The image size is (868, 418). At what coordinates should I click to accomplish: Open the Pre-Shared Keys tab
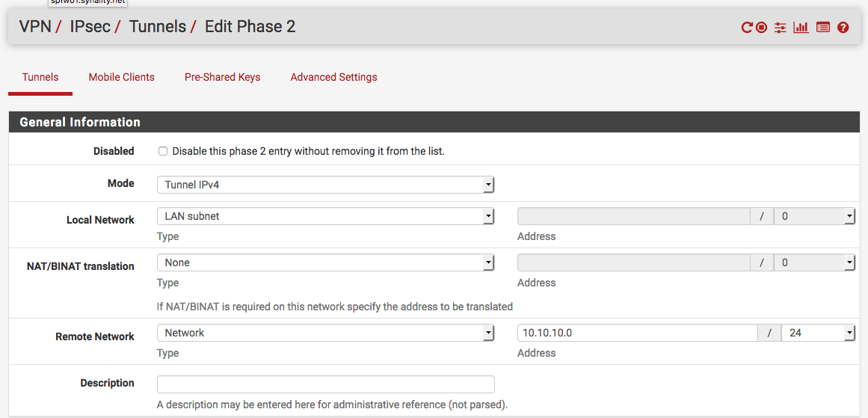[222, 77]
